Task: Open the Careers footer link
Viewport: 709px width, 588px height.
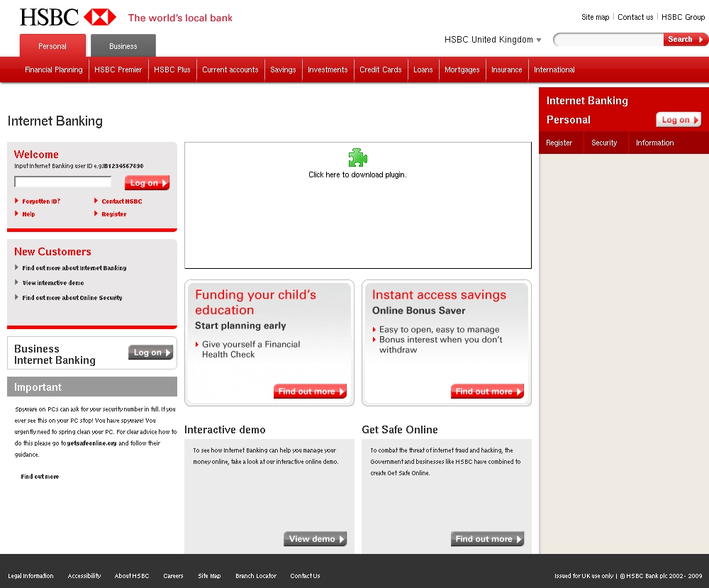Action: 173,576
